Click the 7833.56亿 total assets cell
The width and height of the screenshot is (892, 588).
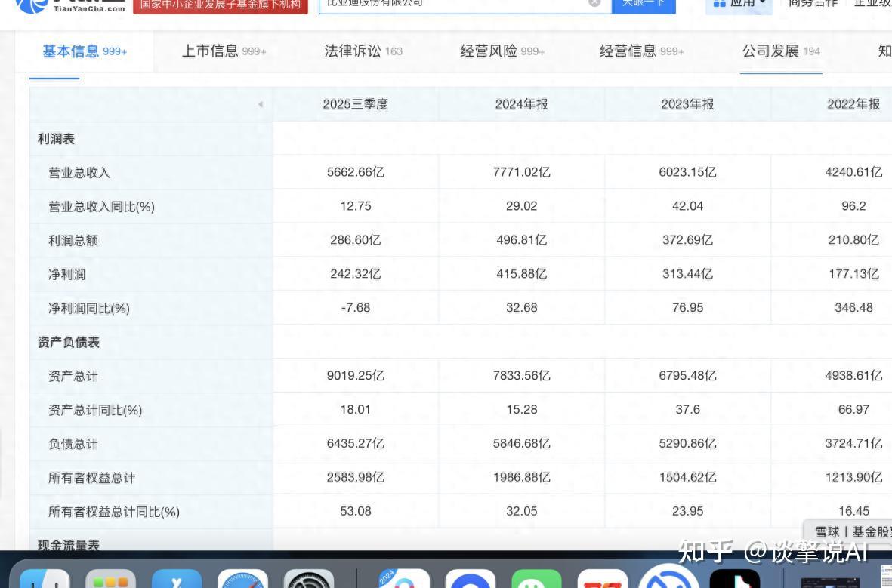click(x=522, y=375)
